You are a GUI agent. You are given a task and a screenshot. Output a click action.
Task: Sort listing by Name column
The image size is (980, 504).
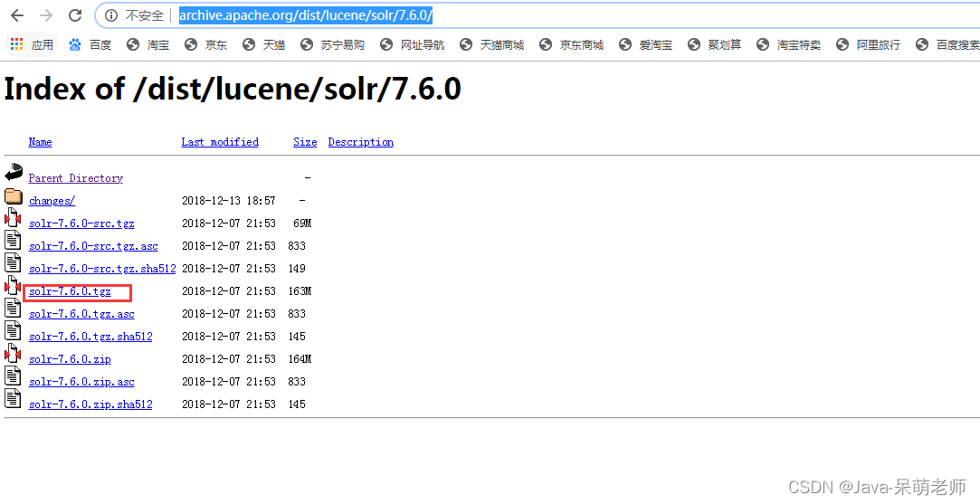tap(40, 142)
